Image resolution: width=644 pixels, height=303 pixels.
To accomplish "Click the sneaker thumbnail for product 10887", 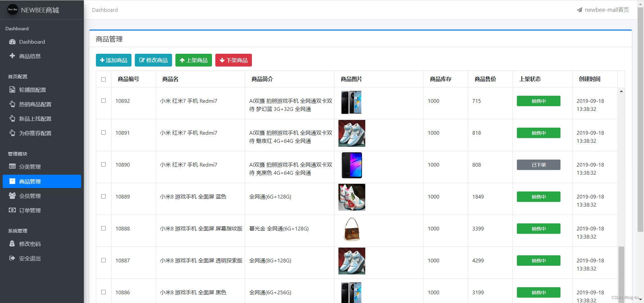I will (x=352, y=261).
